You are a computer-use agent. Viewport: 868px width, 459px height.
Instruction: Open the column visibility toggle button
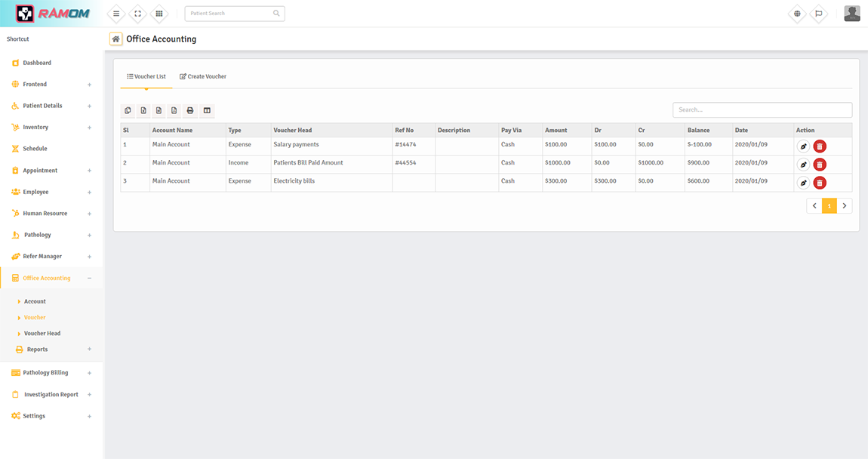point(207,111)
